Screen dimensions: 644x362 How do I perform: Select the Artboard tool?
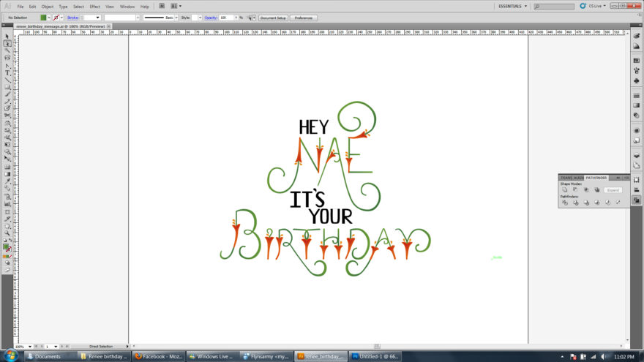(7, 212)
